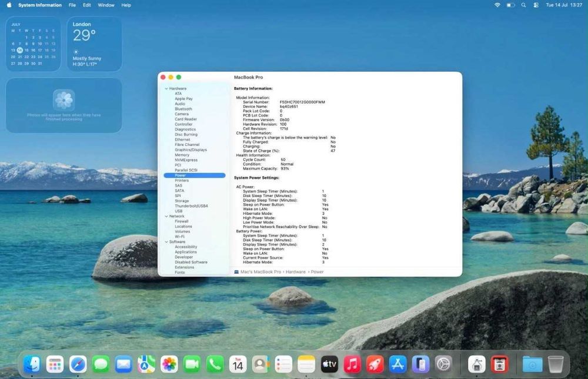The height and width of the screenshot is (379, 588).
Task: Select Apple Pay in the sidebar
Action: click(x=183, y=99)
